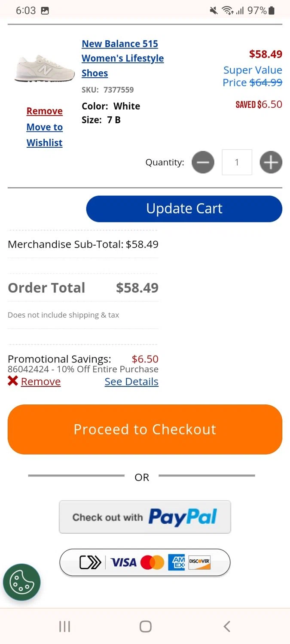Tap the Android home button
This screenshot has height=644, width=290.
tap(145, 626)
